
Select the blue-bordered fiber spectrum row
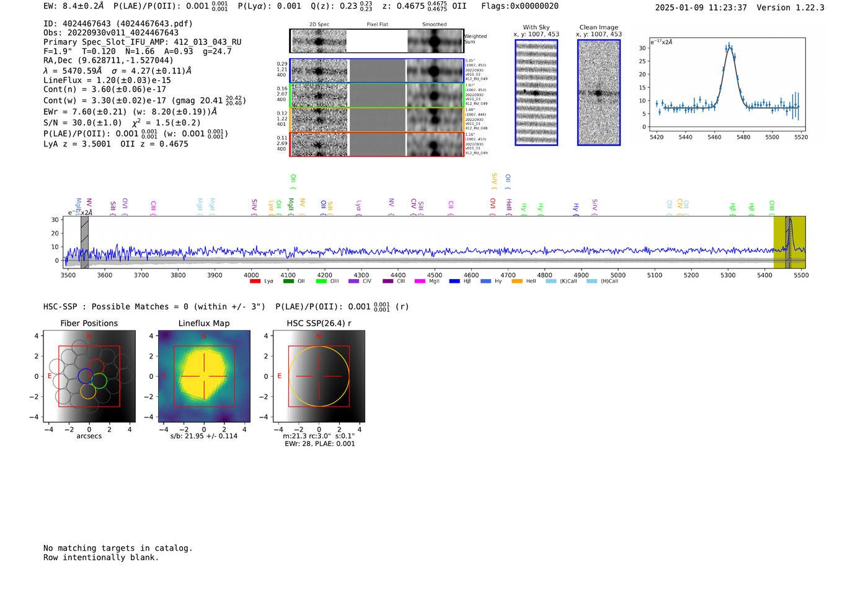coord(376,71)
